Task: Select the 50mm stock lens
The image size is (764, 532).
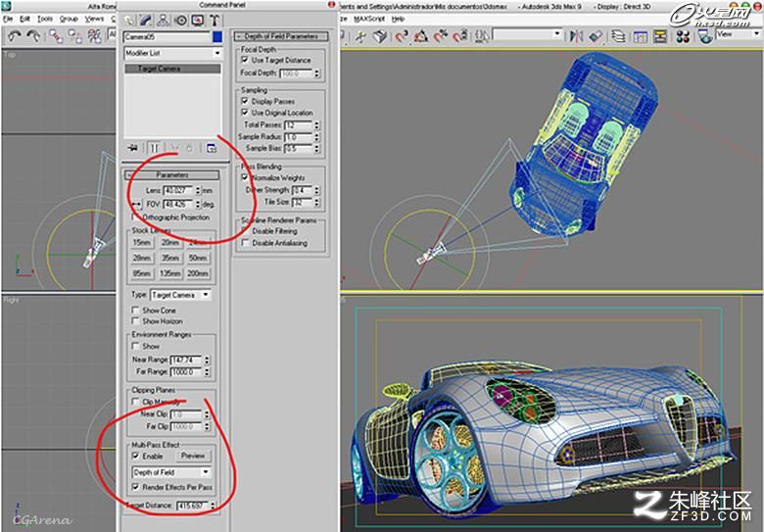Action: coord(198,258)
